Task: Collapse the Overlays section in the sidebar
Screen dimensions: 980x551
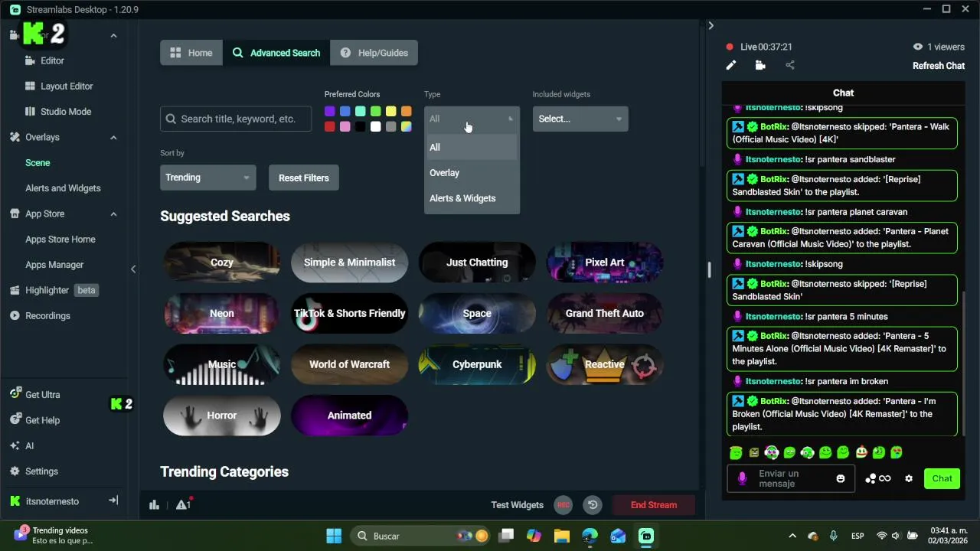Action: click(x=113, y=138)
